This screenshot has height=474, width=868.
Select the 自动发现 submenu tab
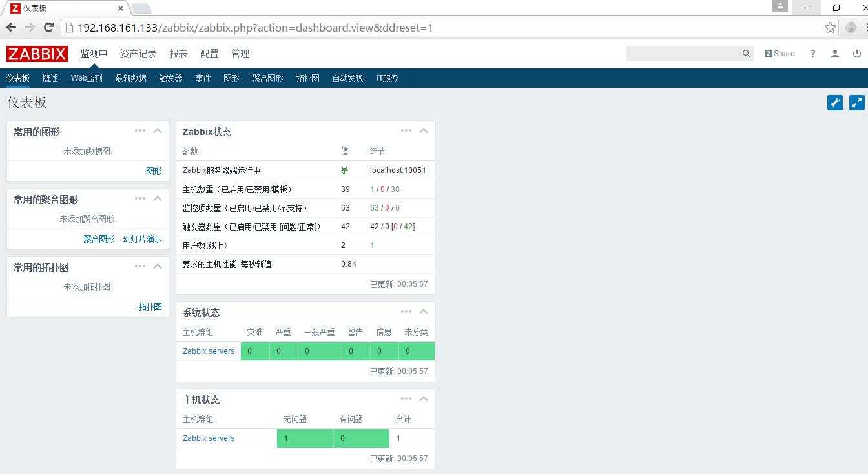coord(347,78)
